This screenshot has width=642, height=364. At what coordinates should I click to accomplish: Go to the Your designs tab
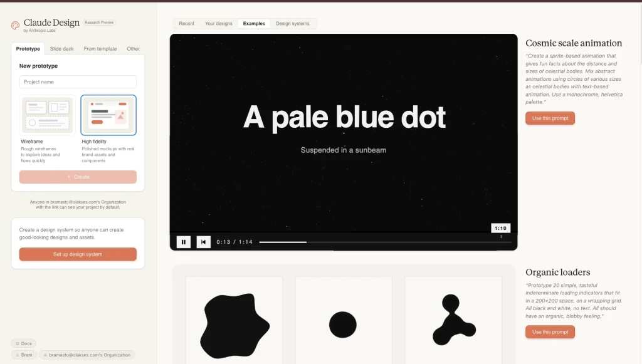(x=219, y=24)
